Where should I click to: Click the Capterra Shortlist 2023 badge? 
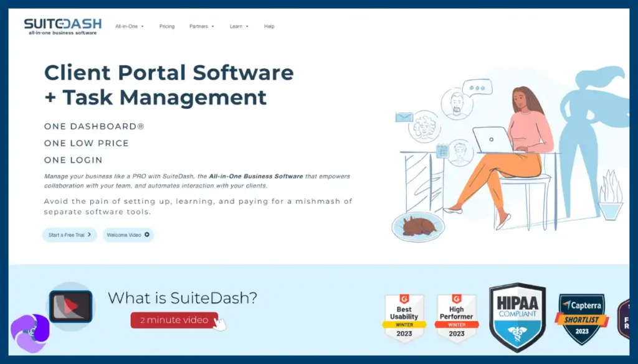point(581,317)
